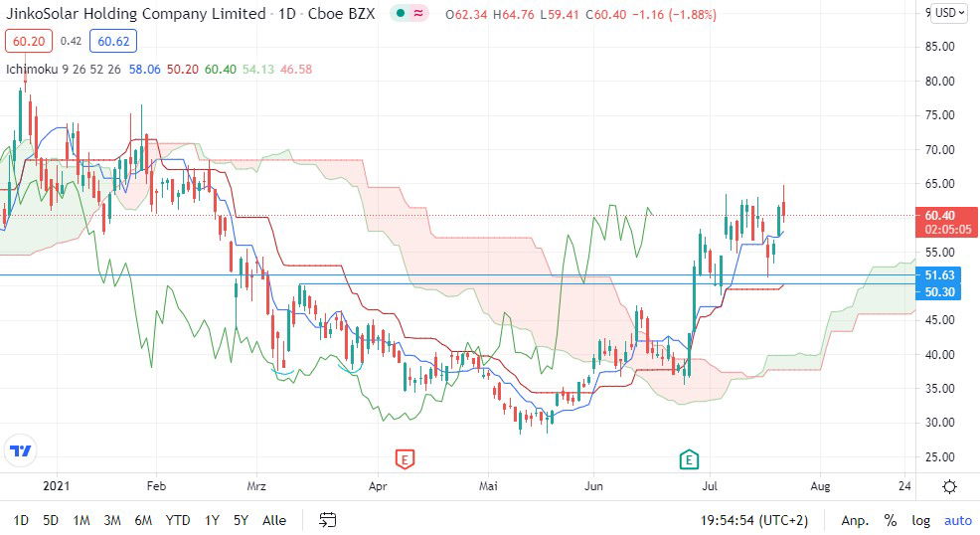Click the 85.00 price axis label
The height and width of the screenshot is (535, 980).
tap(939, 47)
